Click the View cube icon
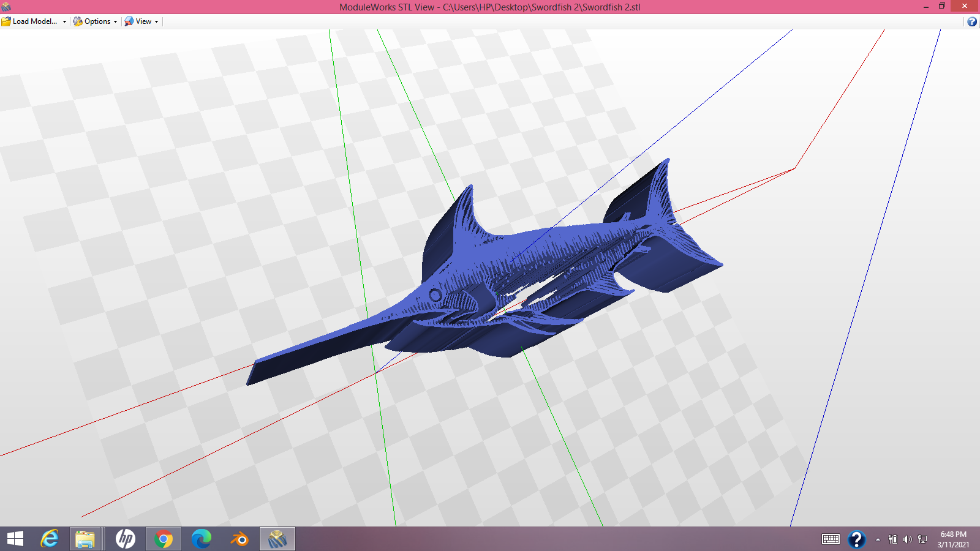Screen dimensions: 980x551 coord(129,21)
